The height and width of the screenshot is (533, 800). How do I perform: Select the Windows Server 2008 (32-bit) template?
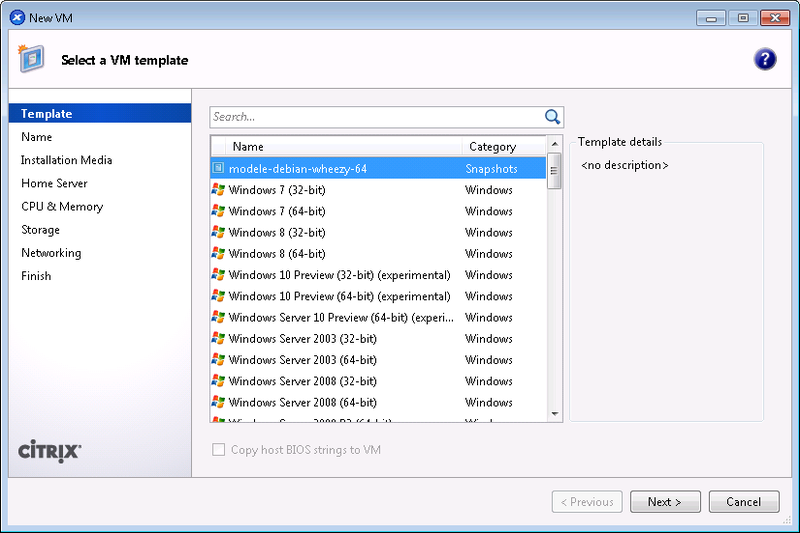click(x=378, y=381)
